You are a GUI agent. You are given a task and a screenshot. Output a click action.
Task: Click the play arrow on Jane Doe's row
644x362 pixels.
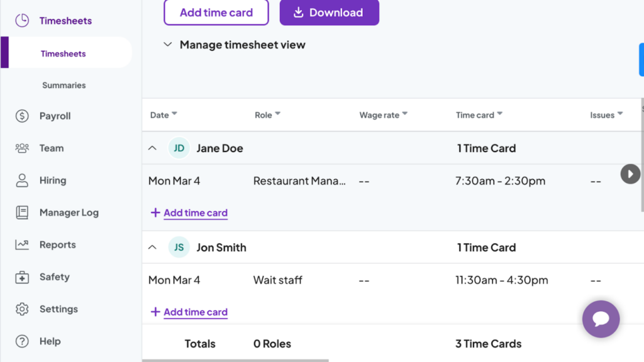tap(630, 174)
